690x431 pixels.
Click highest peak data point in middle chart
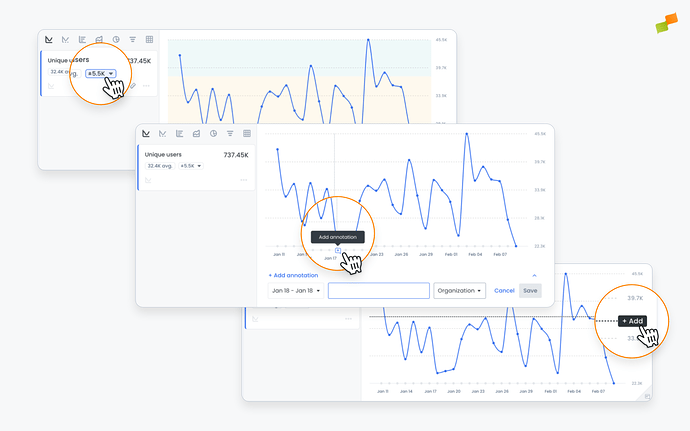tap(466, 134)
